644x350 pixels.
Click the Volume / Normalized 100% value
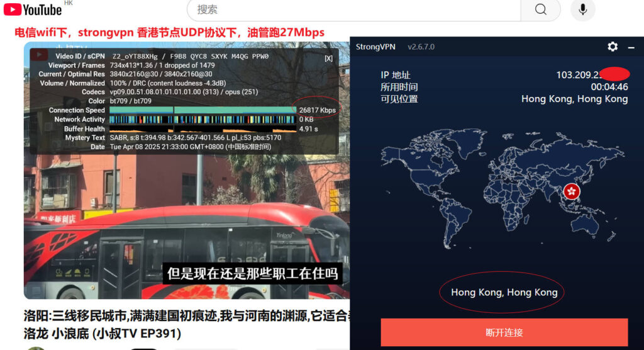pos(167,83)
